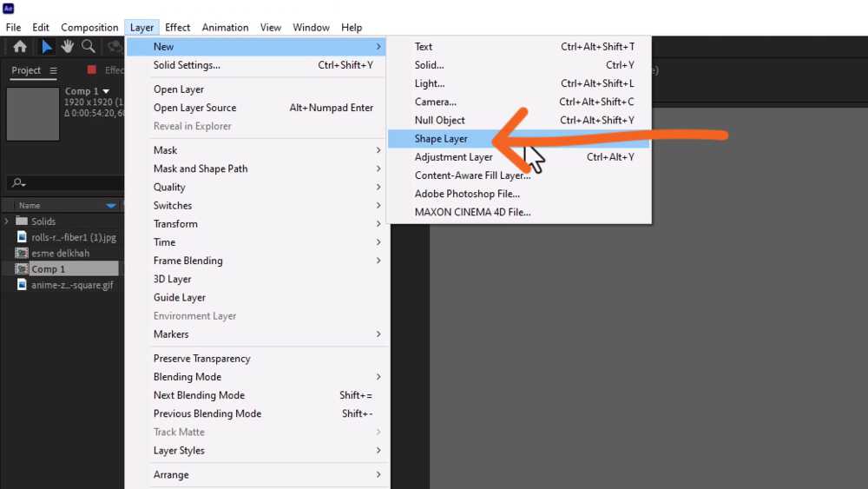Open the View menu

271,27
